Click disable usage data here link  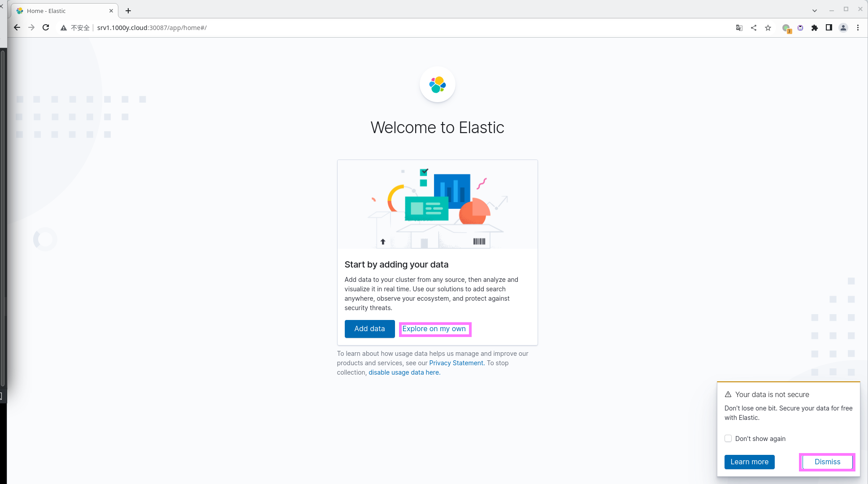coord(404,372)
